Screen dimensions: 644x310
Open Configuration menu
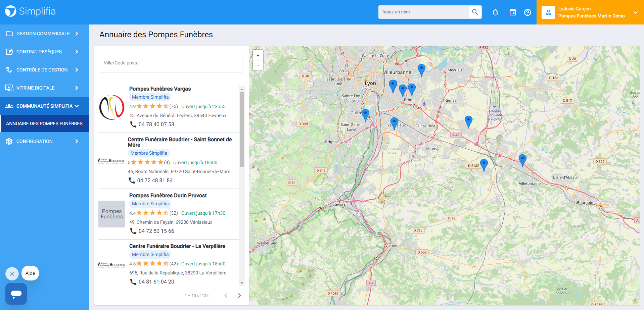coord(44,141)
